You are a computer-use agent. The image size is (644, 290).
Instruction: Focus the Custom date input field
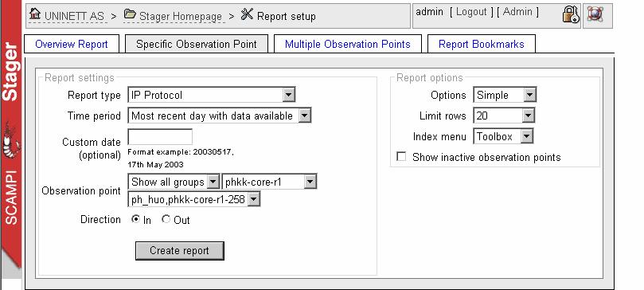coord(160,137)
